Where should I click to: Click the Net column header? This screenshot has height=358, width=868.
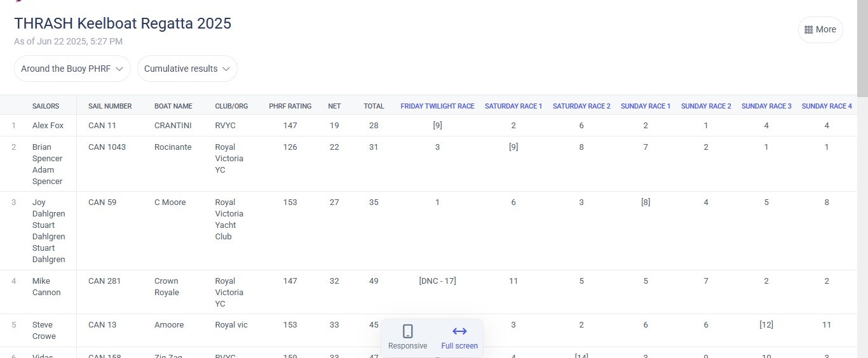(x=334, y=106)
